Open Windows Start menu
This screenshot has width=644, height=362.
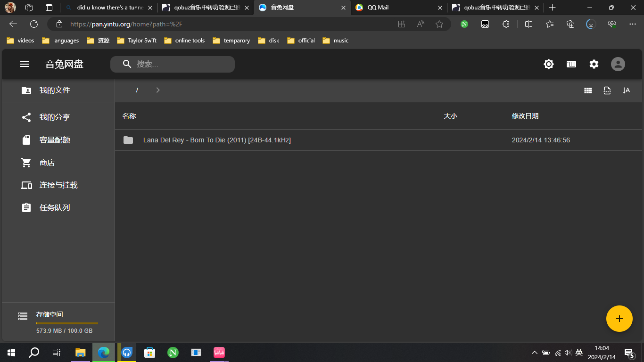(11, 352)
